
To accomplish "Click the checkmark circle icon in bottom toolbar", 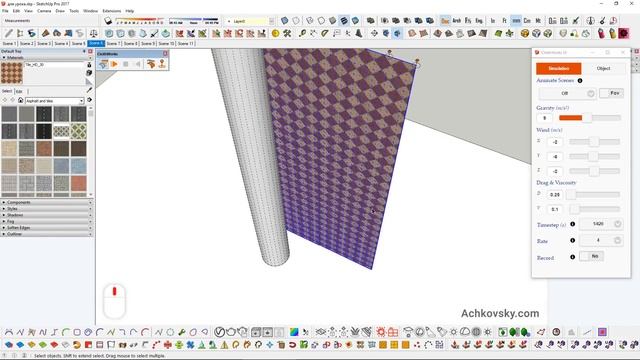I will (219, 332).
